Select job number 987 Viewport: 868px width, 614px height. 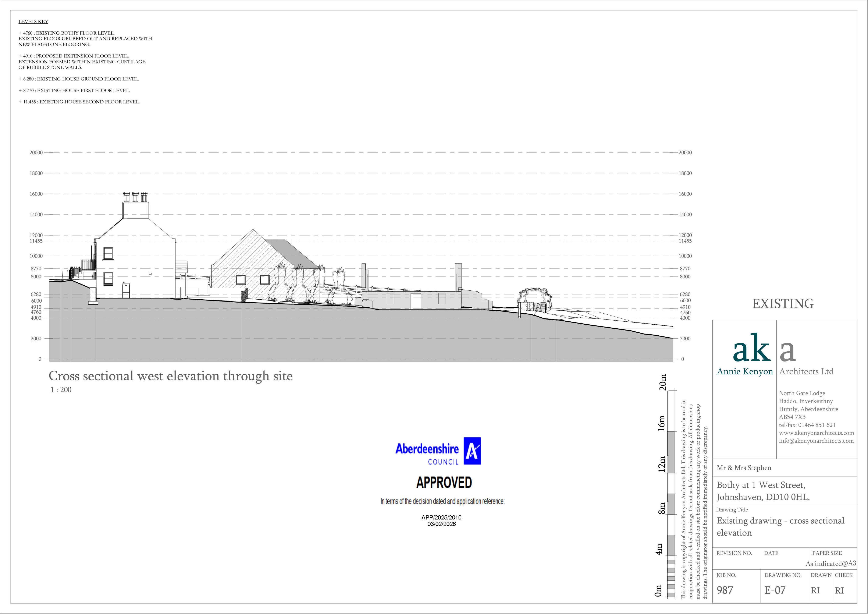[x=725, y=590]
